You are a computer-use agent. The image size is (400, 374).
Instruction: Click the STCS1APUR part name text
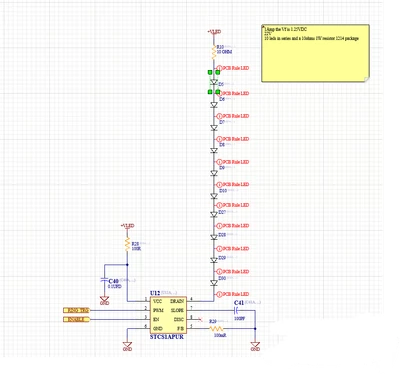pyautogui.click(x=167, y=337)
